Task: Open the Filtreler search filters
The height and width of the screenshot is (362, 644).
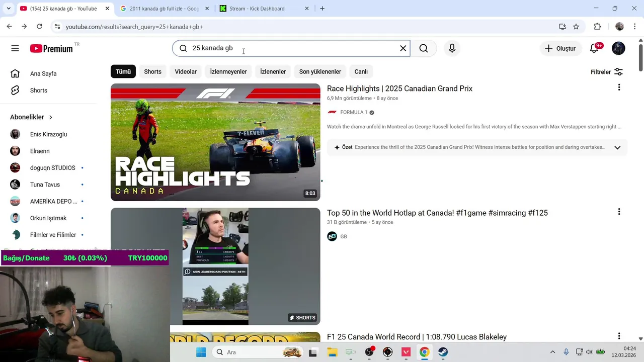Action: point(607,72)
